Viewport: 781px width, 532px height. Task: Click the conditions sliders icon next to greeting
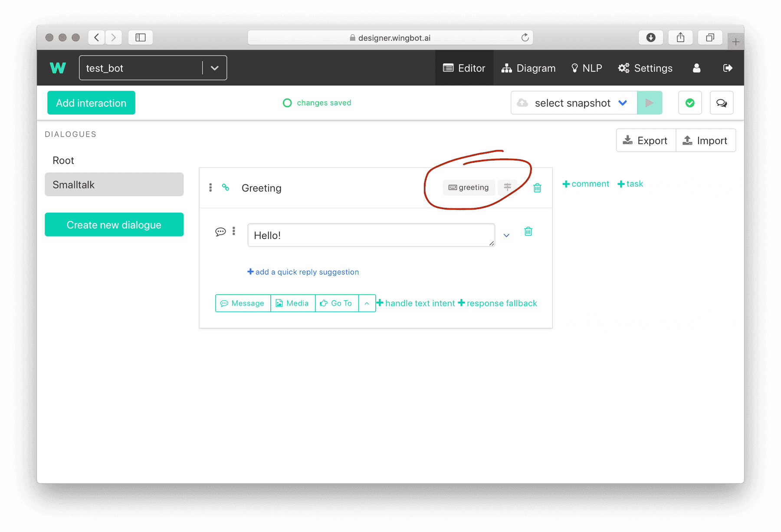507,187
